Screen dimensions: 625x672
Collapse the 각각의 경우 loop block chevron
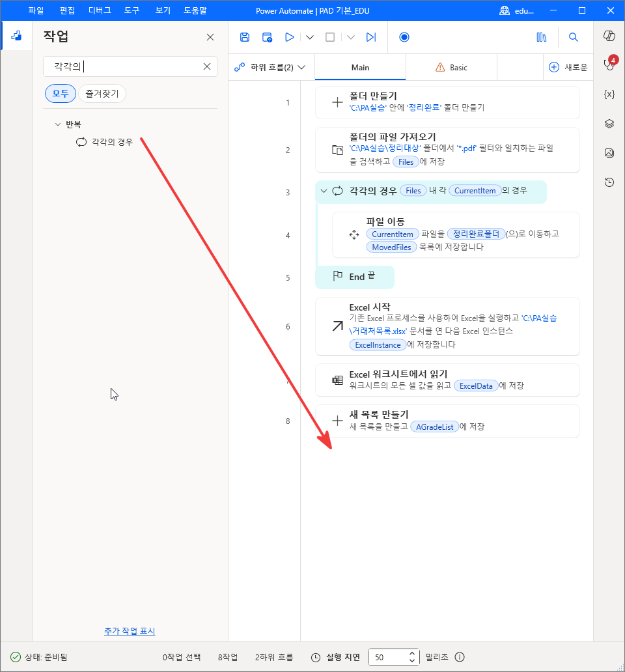pos(324,191)
